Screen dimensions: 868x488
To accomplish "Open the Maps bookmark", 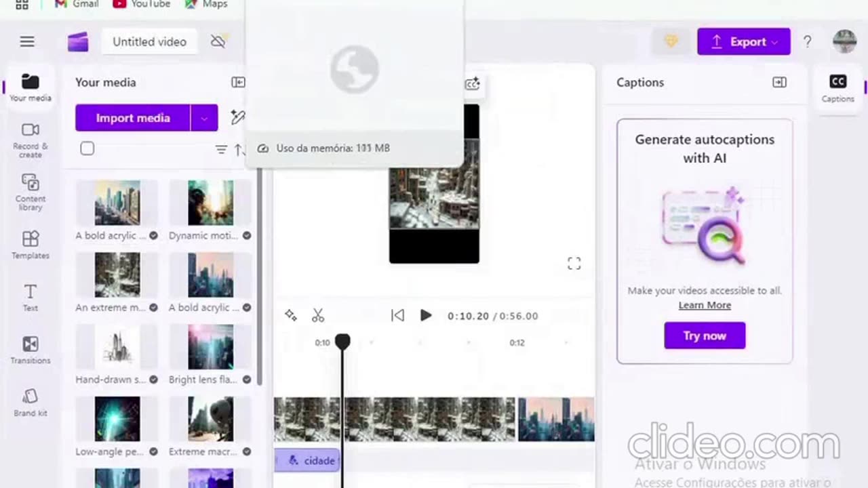I will 206,4.
